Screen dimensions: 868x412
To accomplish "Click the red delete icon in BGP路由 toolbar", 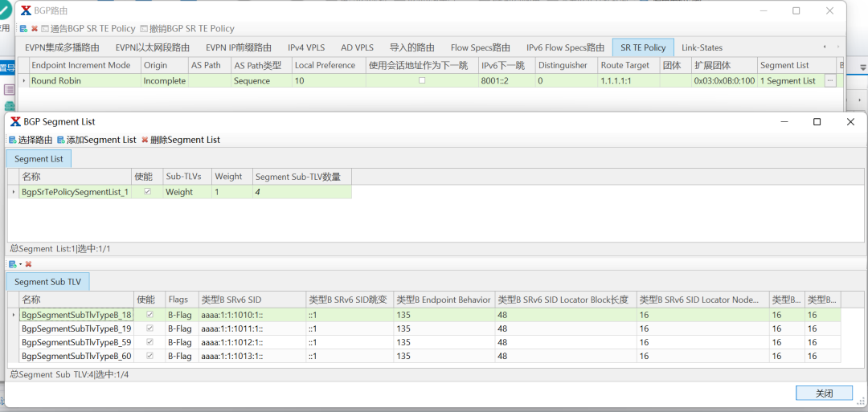I will click(x=35, y=29).
